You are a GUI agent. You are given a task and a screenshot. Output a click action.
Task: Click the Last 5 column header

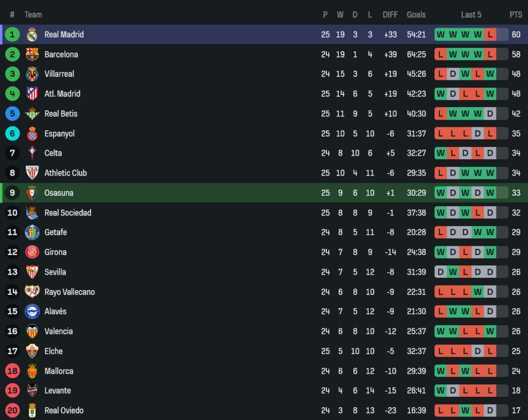(471, 14)
